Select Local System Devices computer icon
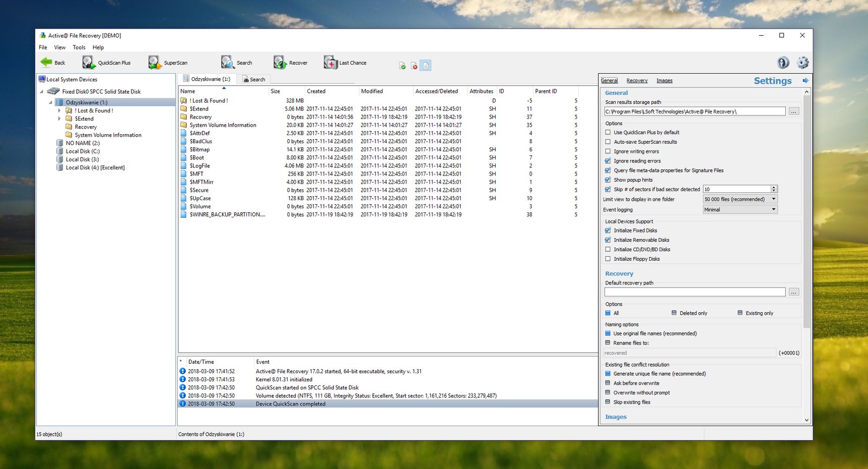 point(42,79)
